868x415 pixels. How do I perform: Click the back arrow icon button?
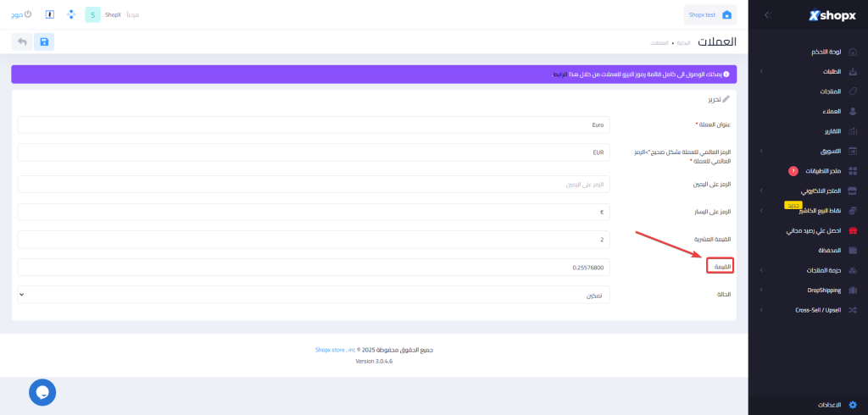tap(21, 41)
